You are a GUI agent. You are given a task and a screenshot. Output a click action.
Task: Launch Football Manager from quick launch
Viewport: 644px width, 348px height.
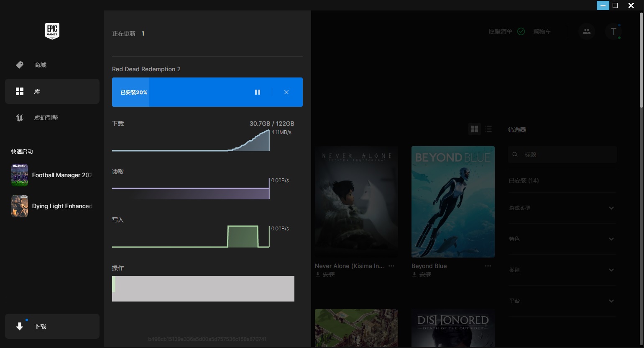point(52,175)
